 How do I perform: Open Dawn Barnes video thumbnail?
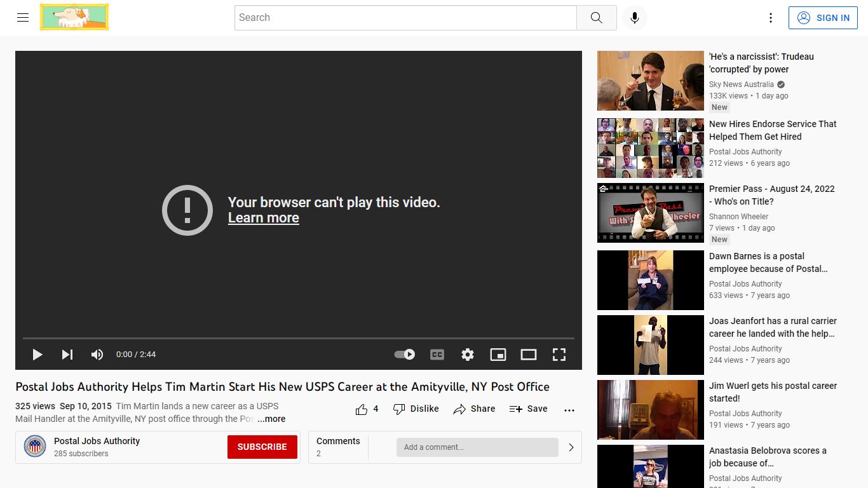(x=651, y=280)
